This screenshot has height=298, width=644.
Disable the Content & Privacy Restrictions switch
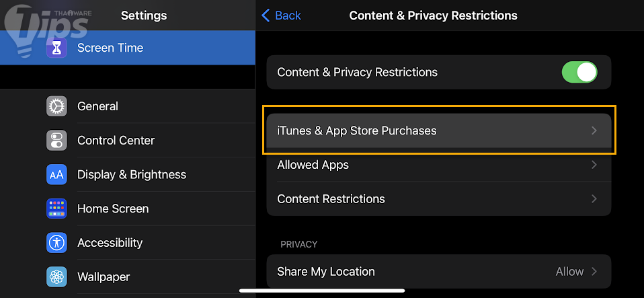click(579, 73)
